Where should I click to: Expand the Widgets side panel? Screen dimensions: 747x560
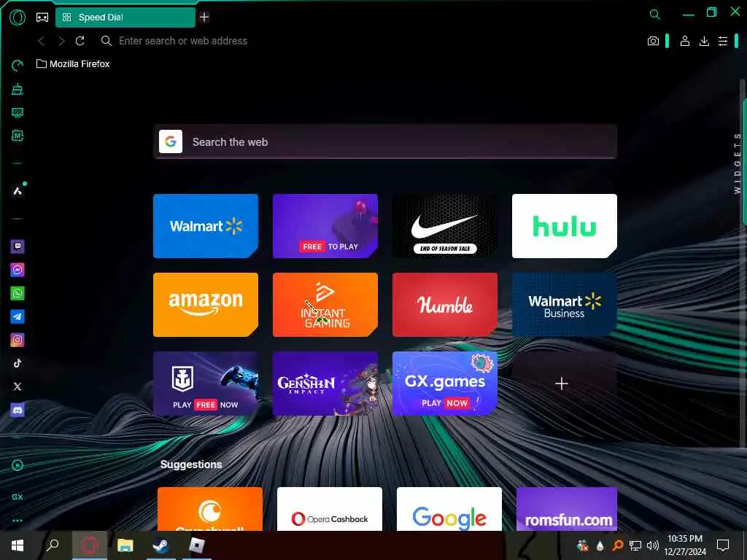tap(738, 163)
